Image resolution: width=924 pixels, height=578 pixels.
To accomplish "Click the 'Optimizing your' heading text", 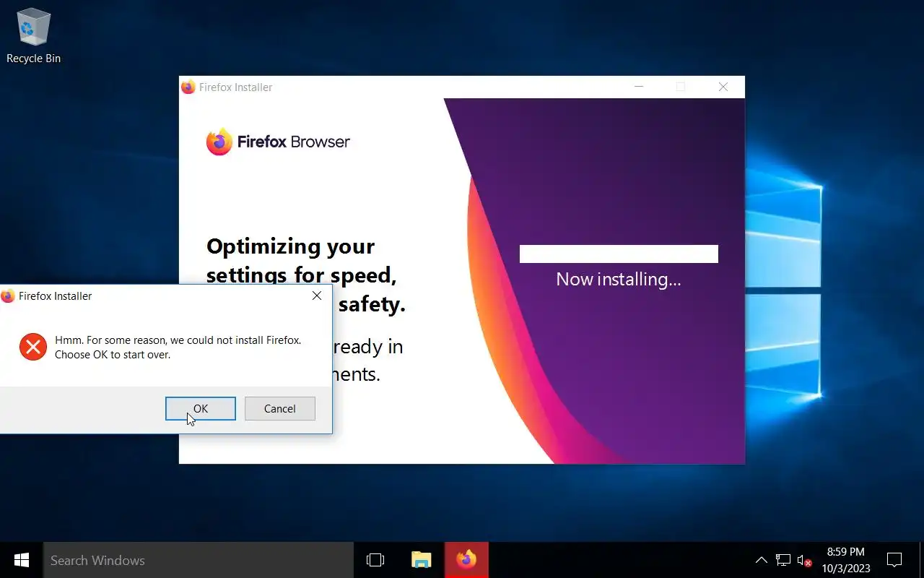I will 290,246.
